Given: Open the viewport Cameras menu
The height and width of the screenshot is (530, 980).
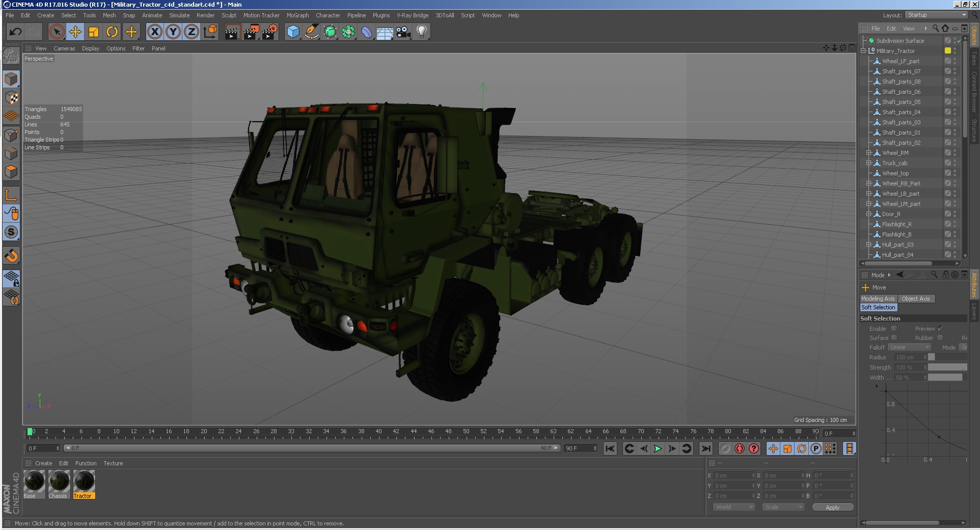Looking at the screenshot, I should pos(64,48).
